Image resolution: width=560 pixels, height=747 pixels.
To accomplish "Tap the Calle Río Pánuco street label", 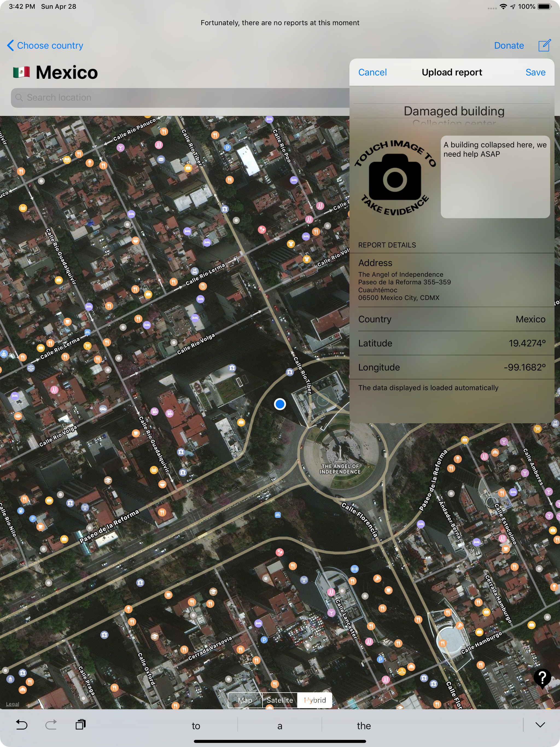I will pos(134,129).
